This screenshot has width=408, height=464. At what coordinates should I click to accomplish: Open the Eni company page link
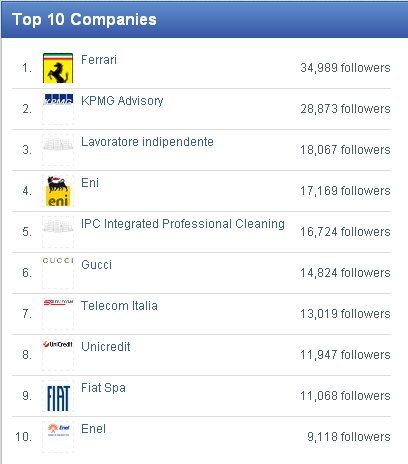(90, 183)
